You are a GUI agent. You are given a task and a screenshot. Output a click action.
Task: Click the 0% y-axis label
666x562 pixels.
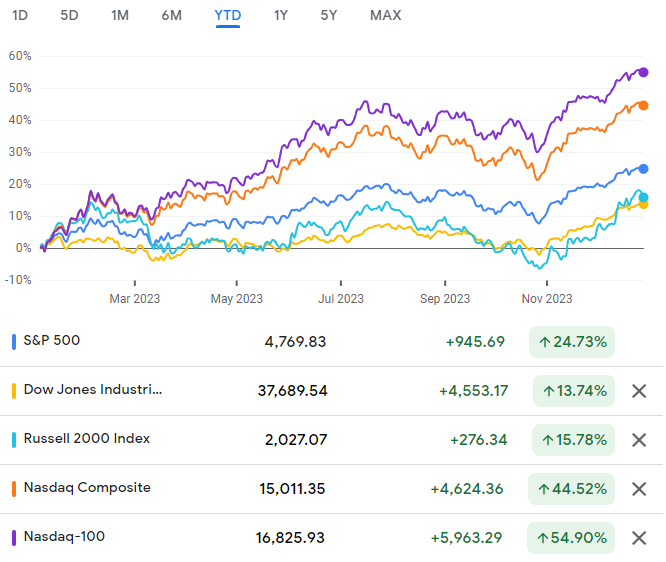point(23,248)
